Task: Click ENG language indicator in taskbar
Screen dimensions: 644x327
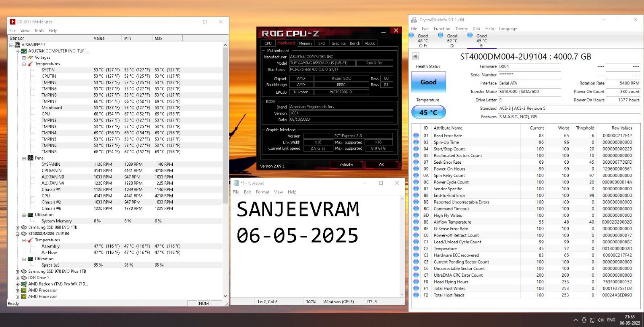Action: [x=611, y=320]
